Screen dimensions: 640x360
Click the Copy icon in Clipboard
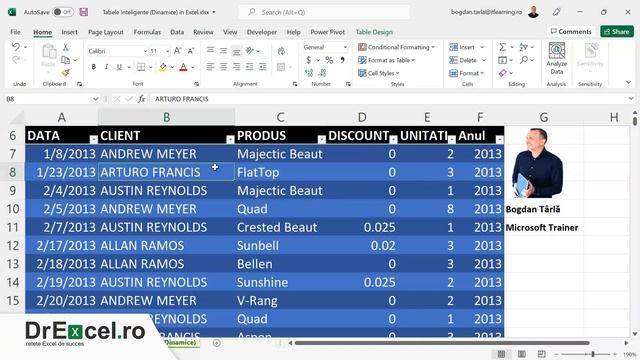(65, 60)
